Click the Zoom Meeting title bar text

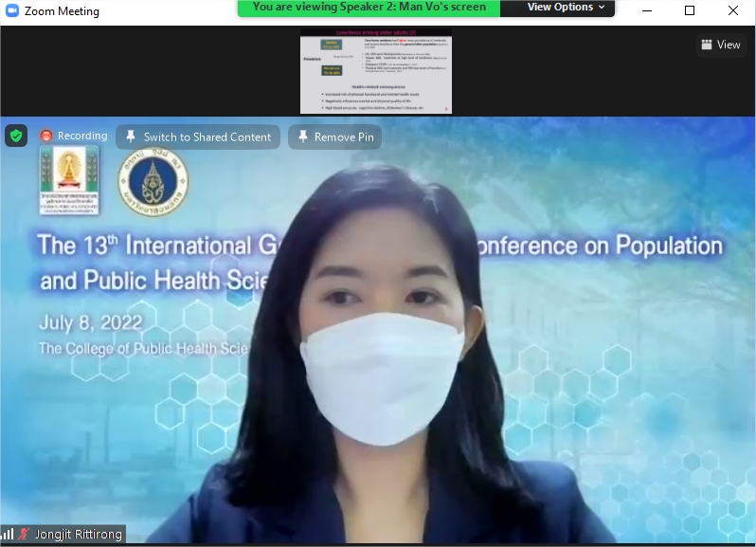[62, 11]
